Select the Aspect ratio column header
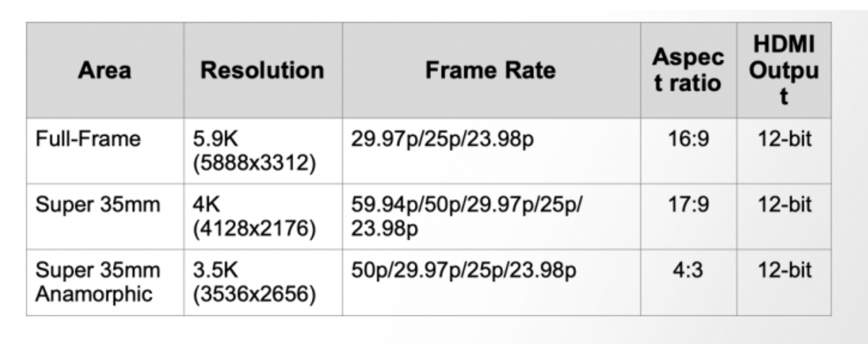 pyautogui.click(x=688, y=70)
